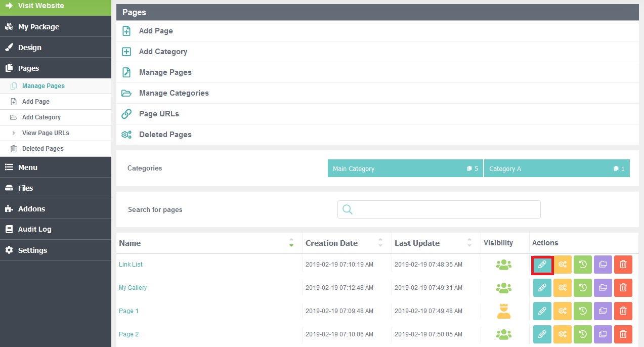
Task: Click My Gallery visibility group icon
Action: (x=504, y=288)
